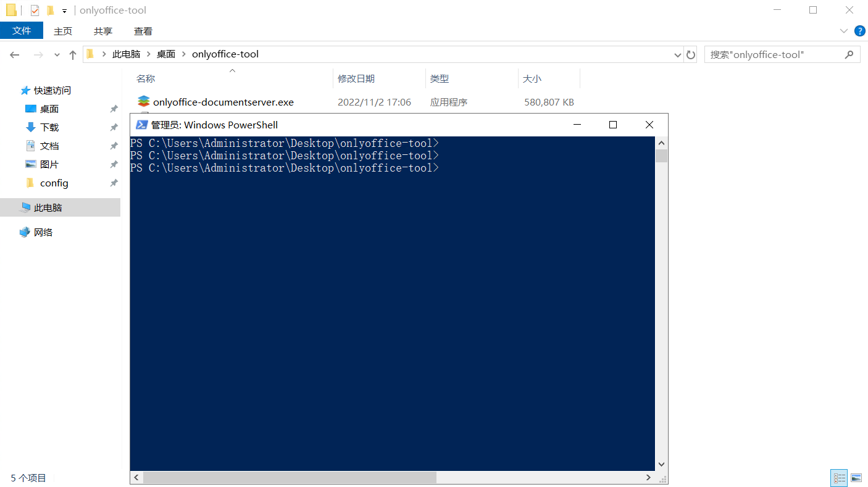Click the pin icon beside 图片
Image resolution: width=868 pixels, height=487 pixels.
(x=114, y=165)
